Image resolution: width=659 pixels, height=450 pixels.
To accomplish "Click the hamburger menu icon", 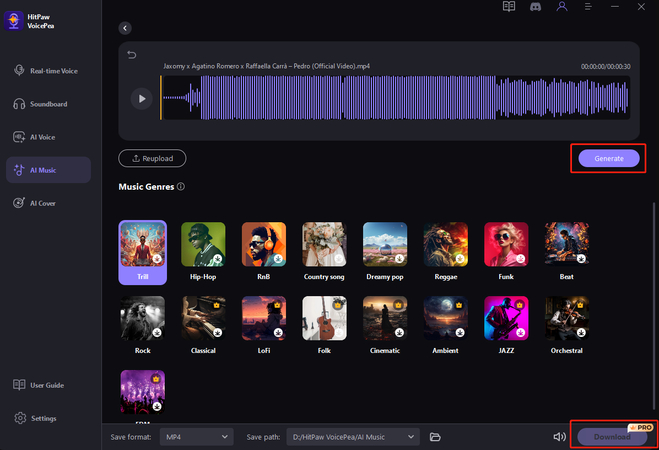I will 588,7.
